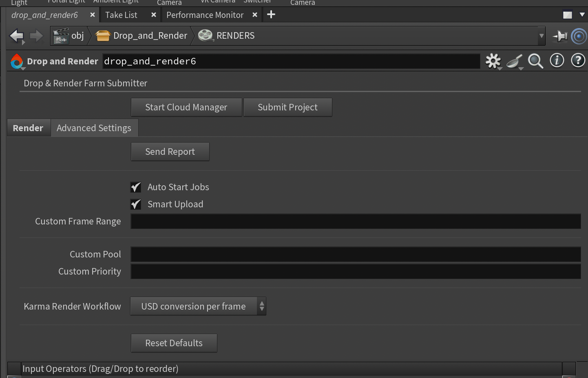
Task: Click the pin path icon
Action: pyautogui.click(x=560, y=36)
